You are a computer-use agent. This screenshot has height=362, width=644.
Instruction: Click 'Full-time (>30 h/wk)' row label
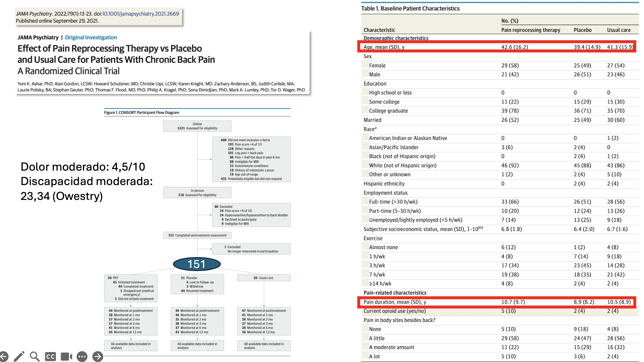[x=393, y=202]
